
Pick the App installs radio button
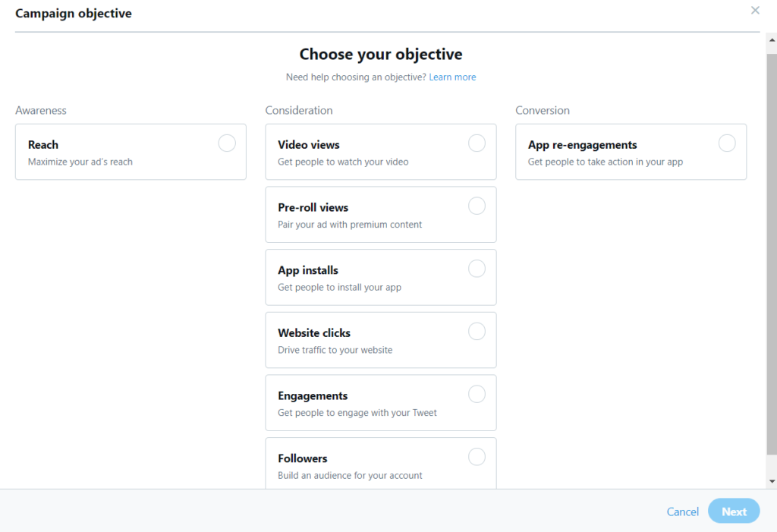[x=477, y=269]
